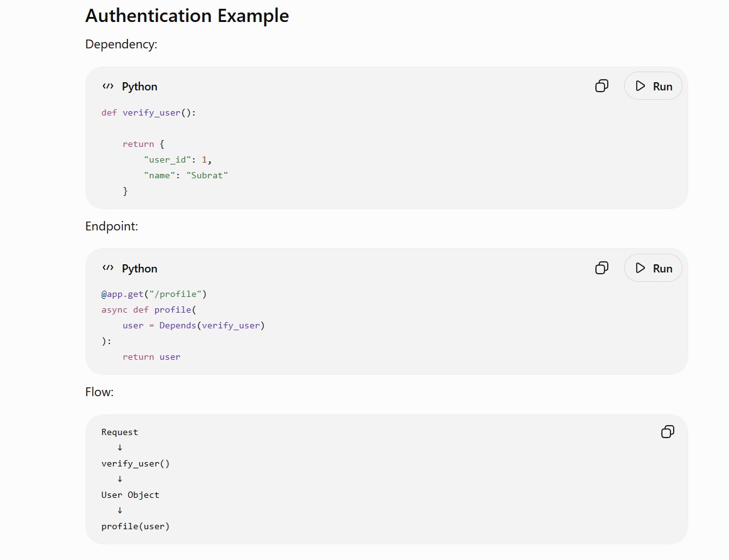
Task: Click the return user line
Action: (151, 357)
